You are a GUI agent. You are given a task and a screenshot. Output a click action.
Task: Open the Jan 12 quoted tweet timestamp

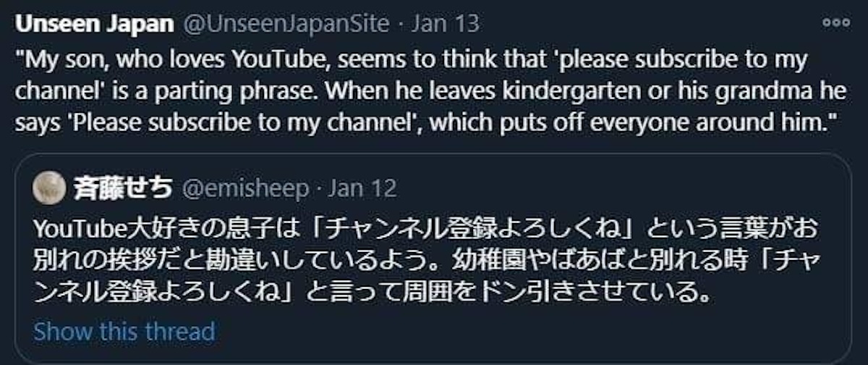point(362,189)
